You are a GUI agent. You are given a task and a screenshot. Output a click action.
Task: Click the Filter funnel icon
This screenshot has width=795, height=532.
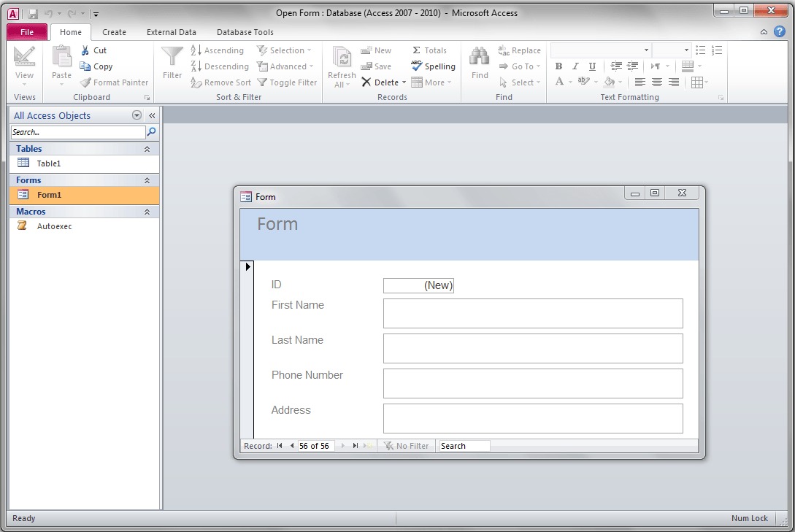point(172,56)
